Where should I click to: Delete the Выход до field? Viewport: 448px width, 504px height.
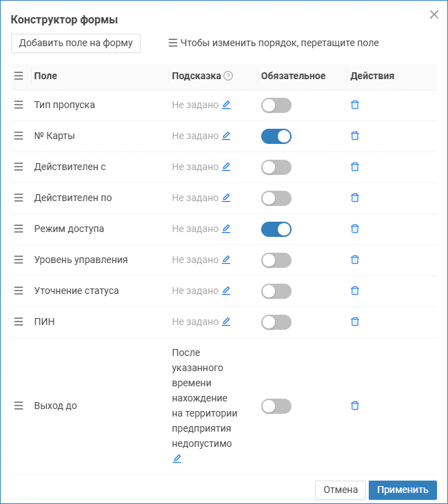point(355,406)
